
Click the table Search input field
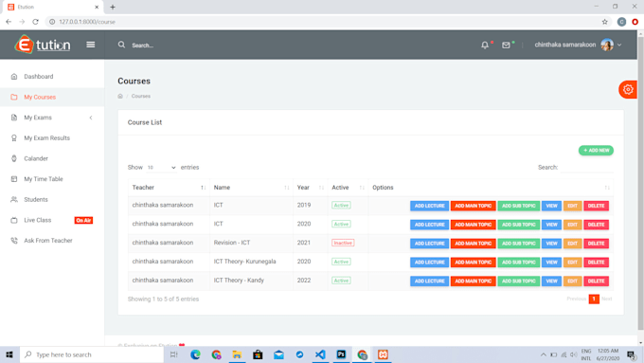[x=586, y=168]
